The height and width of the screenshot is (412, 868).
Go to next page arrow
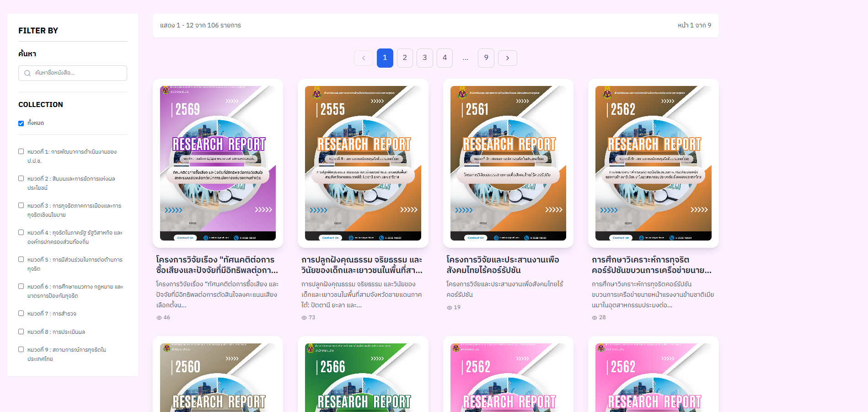[508, 58]
